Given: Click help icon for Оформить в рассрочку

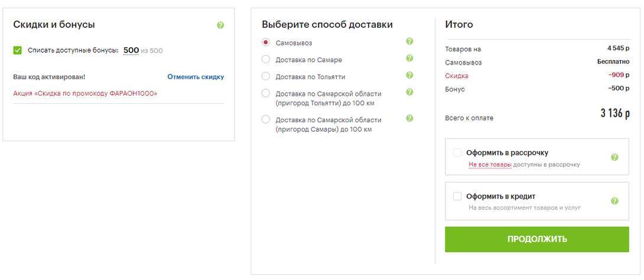Looking at the screenshot, I should 614,157.
